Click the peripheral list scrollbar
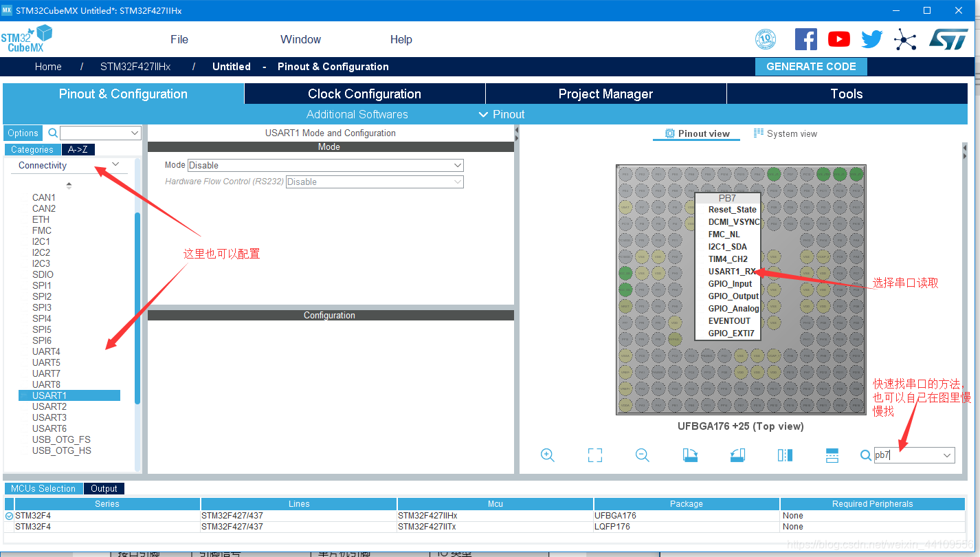This screenshot has width=980, height=557. (x=137, y=308)
